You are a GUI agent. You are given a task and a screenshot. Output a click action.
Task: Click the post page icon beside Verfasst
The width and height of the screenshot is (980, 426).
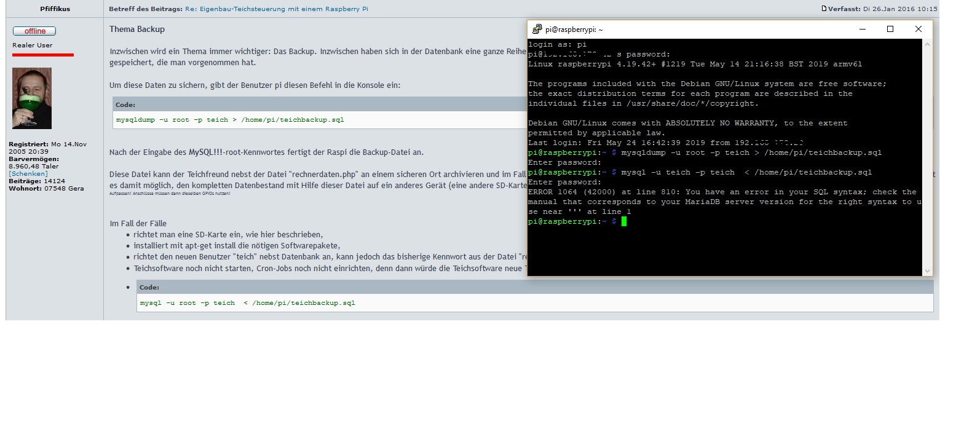[x=824, y=9]
